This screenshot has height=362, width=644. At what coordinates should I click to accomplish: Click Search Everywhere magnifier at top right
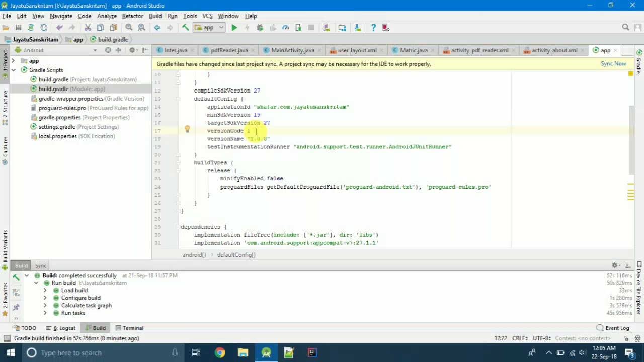(x=625, y=28)
